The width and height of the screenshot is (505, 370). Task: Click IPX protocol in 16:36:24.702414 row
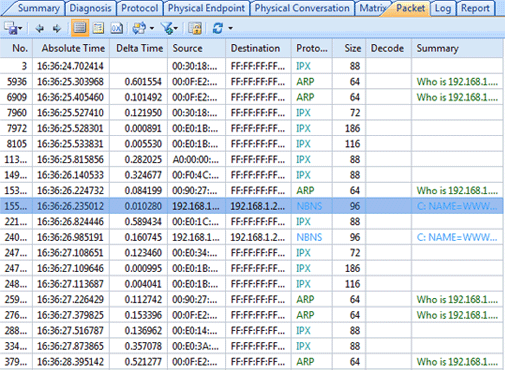pos(303,66)
